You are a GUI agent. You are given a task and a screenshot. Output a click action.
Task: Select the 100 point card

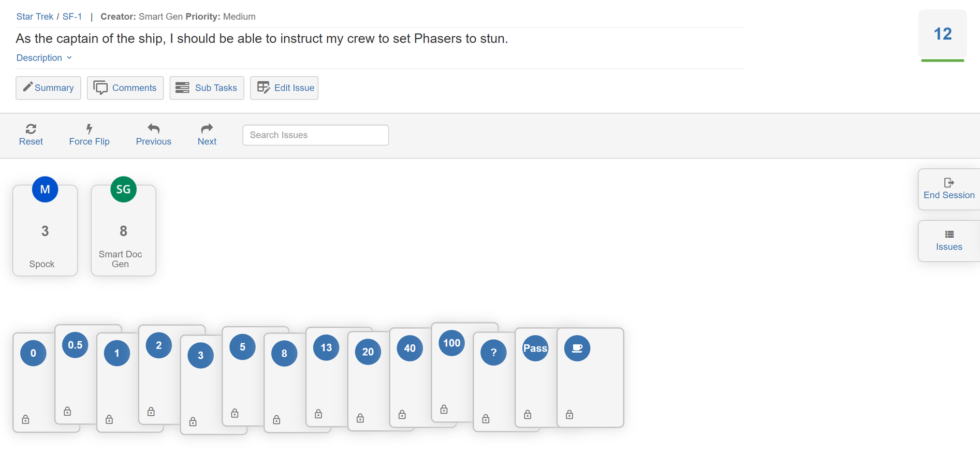click(x=451, y=372)
